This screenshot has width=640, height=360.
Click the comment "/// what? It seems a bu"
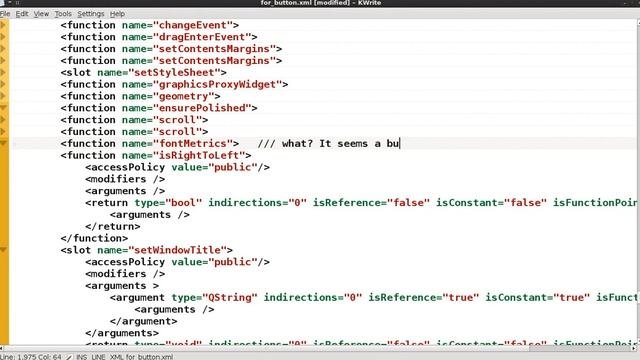point(328,144)
